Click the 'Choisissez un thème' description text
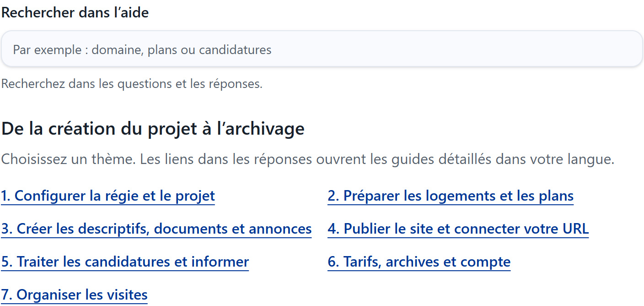 click(x=308, y=160)
